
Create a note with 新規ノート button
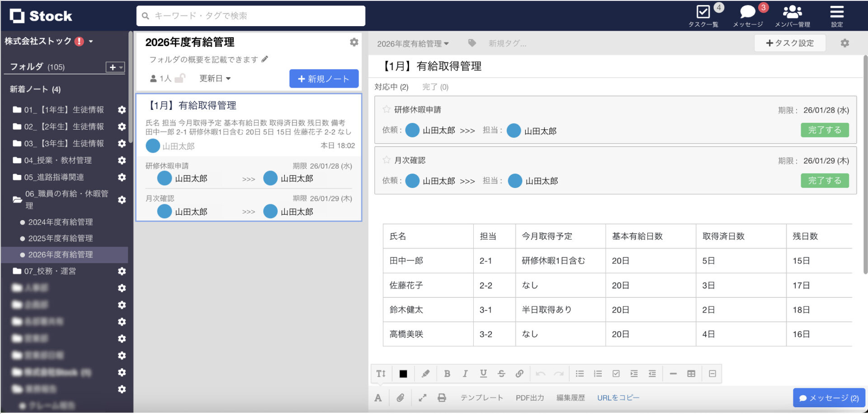(324, 78)
